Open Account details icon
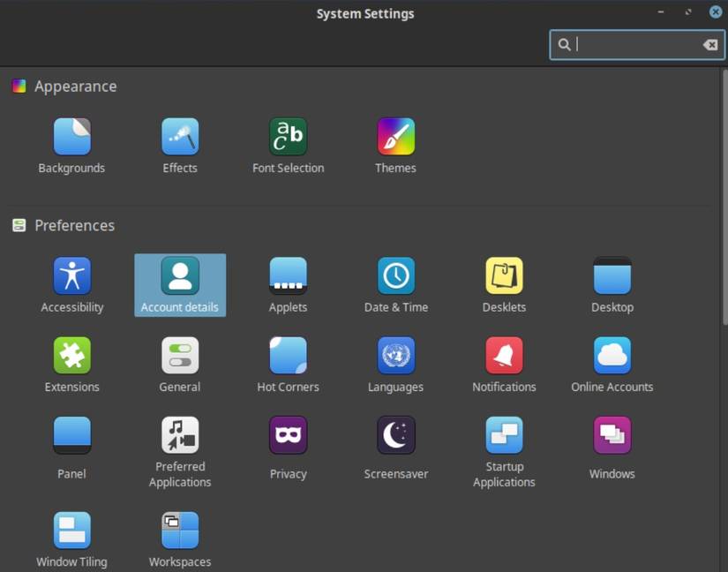728x572 pixels. click(x=180, y=275)
